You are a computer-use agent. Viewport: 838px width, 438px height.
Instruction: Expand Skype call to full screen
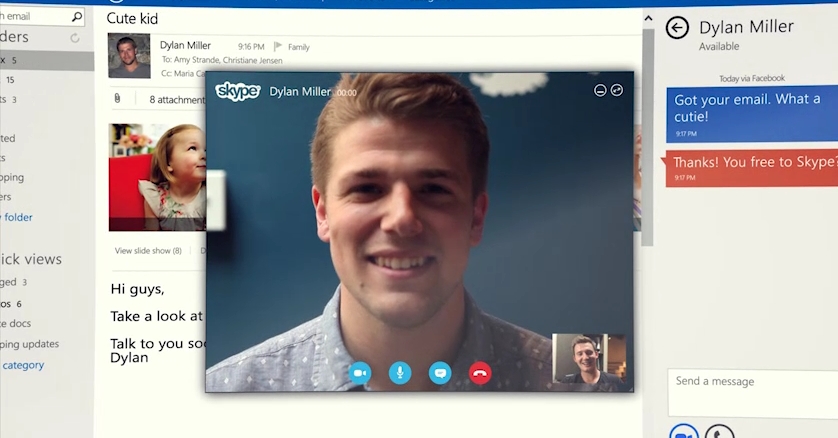[617, 91]
